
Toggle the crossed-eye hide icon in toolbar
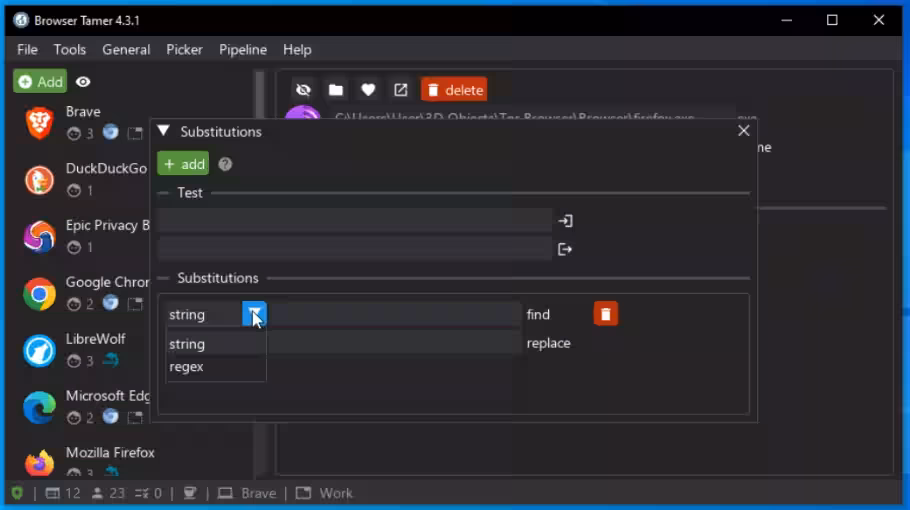pos(303,90)
